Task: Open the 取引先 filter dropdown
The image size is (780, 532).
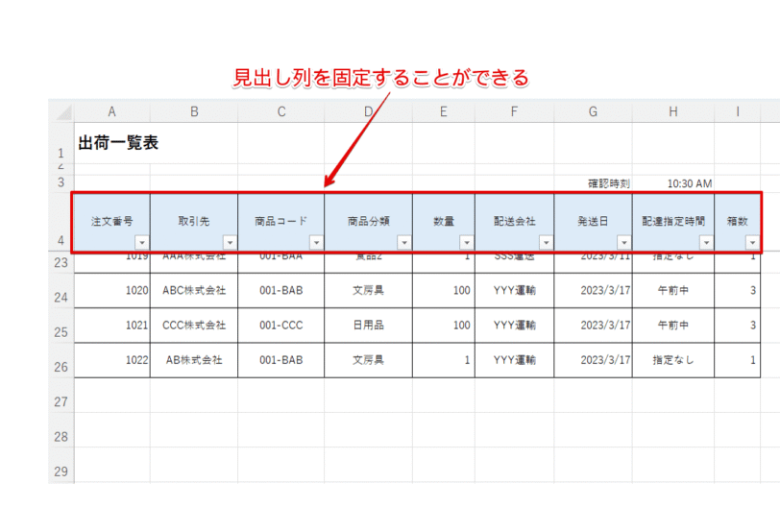Action: pyautogui.click(x=230, y=243)
